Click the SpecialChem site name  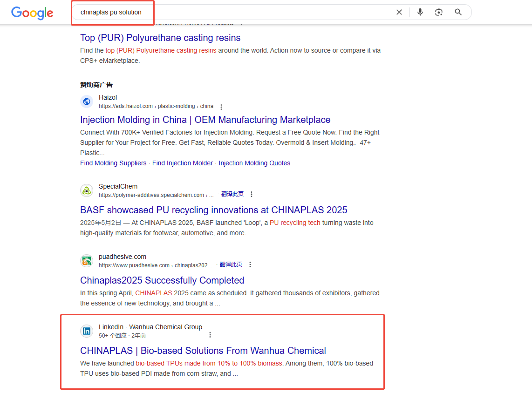pyautogui.click(x=118, y=187)
